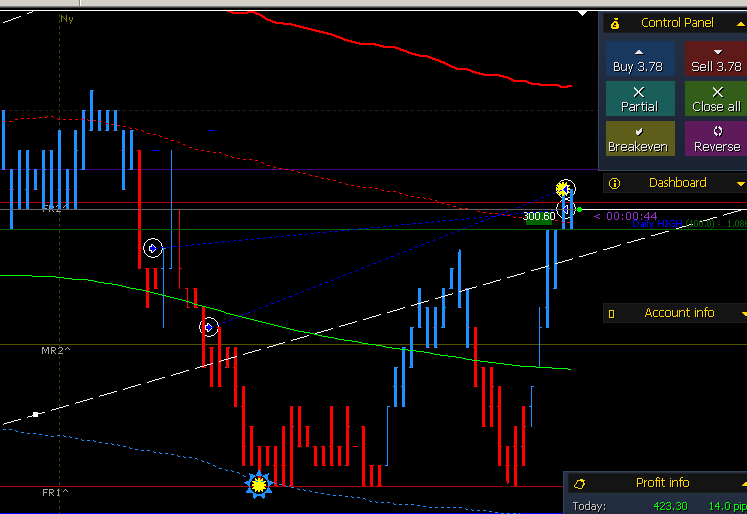Screen dimensions: 747x514
Task: Click the rotate icon on Reverse
Action: pos(717,131)
